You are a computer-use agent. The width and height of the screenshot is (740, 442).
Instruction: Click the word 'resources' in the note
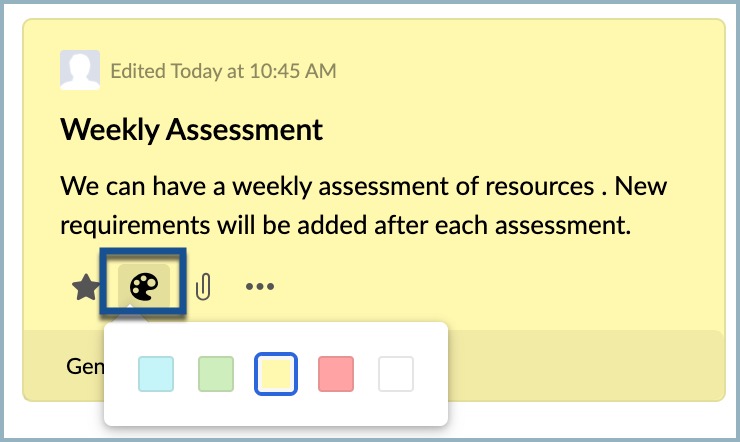pyautogui.click(x=539, y=187)
